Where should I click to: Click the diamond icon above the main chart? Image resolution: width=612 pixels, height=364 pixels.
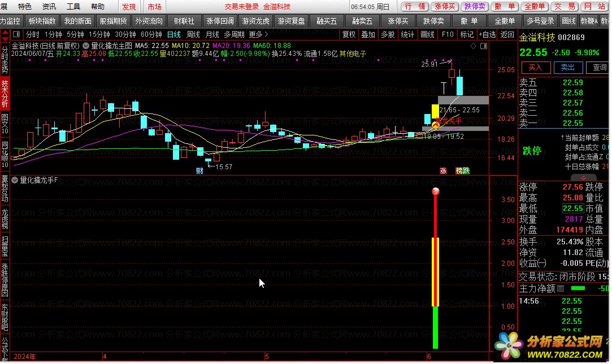click(x=473, y=46)
